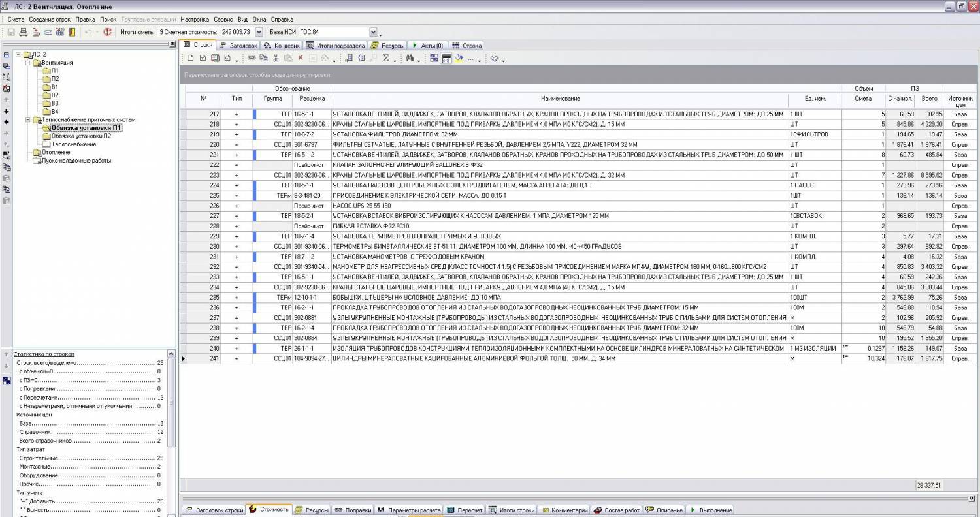Select Обвязка установки П2 in the tree
This screenshot has width=980, height=517.
point(81,136)
